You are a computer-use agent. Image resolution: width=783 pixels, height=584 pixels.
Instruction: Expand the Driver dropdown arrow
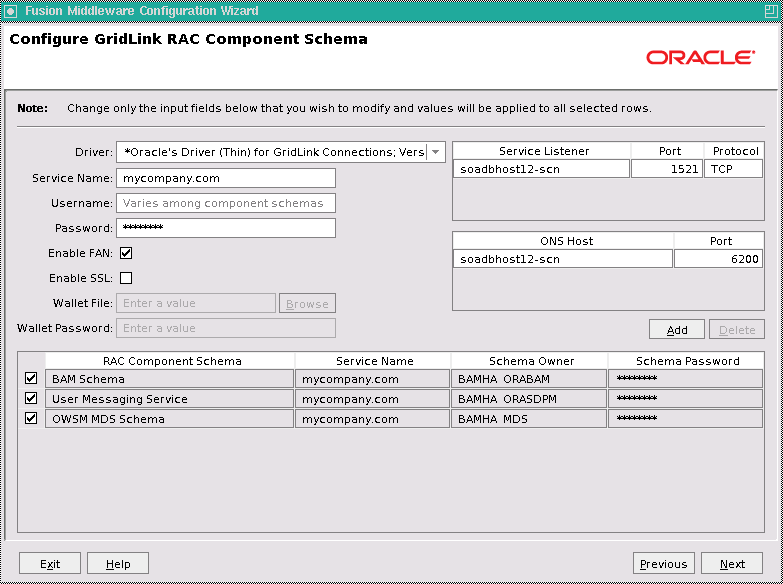coord(436,152)
